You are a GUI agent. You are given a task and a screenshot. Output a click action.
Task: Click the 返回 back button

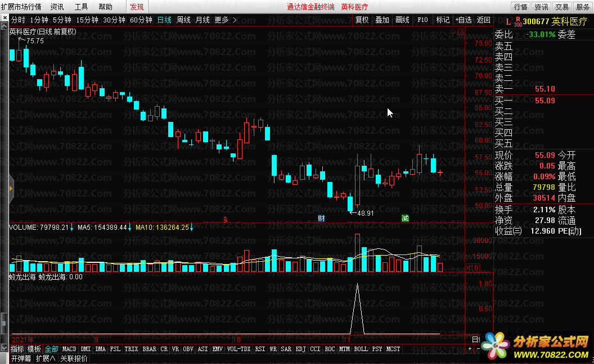click(x=483, y=20)
